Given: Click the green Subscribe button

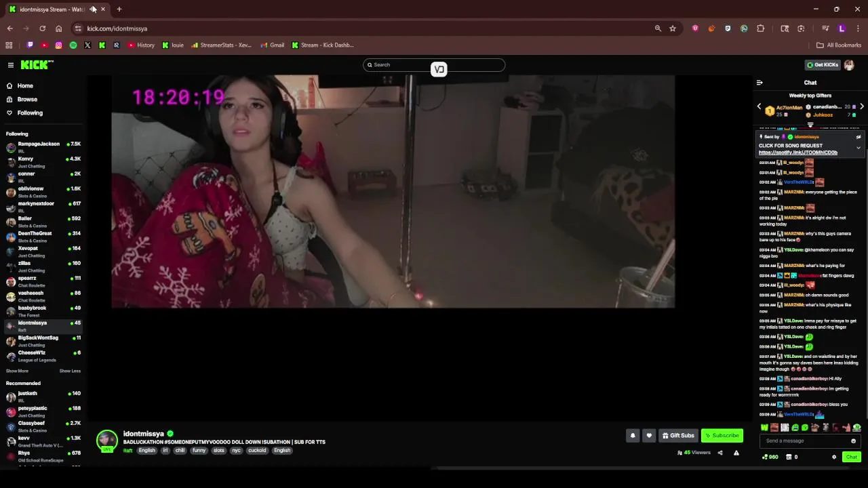Looking at the screenshot, I should (x=722, y=435).
